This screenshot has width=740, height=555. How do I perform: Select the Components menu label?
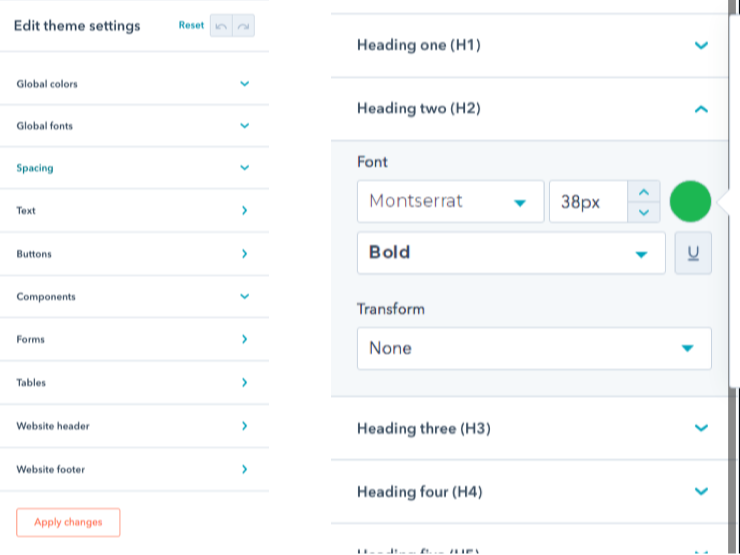click(46, 297)
